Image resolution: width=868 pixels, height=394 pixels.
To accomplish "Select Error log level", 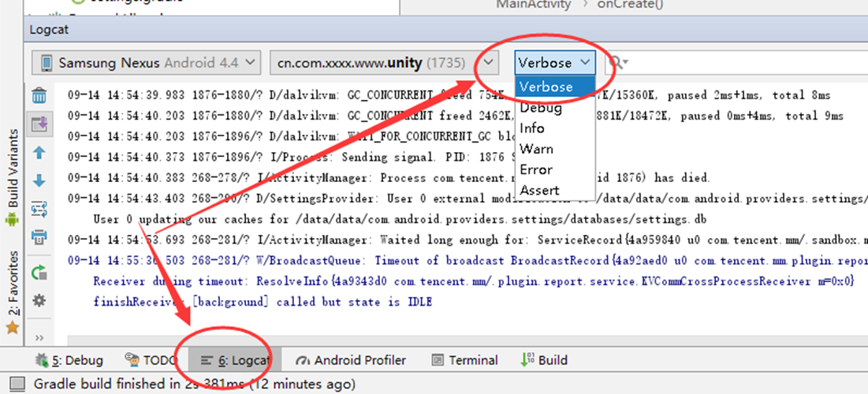I will (555, 169).
